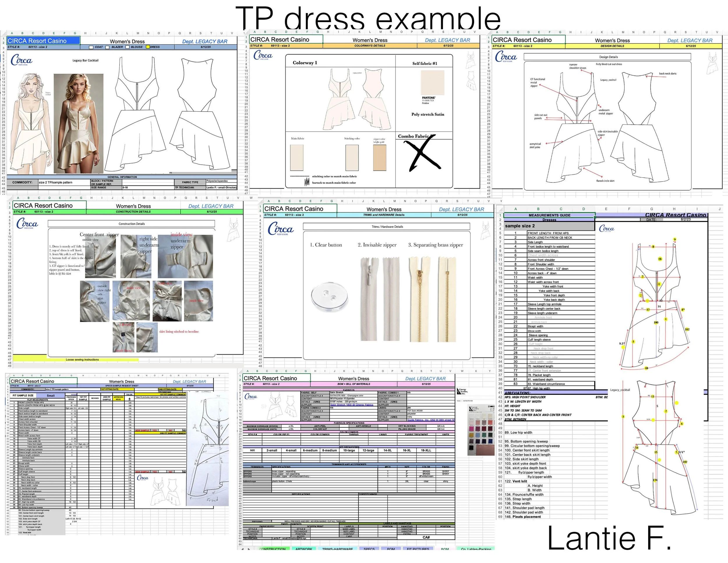Select the 'Poly stretch Satin' label

428,115
